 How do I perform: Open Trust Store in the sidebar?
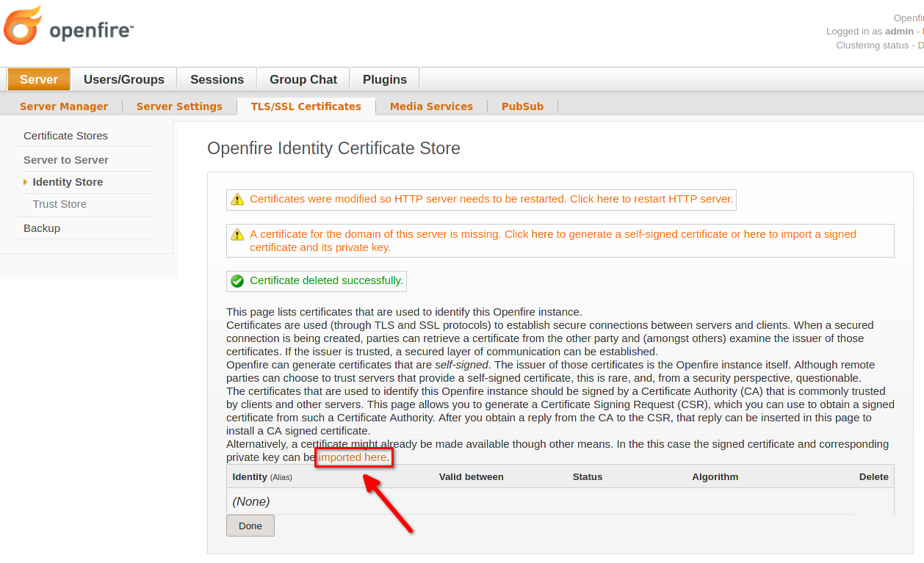click(x=59, y=204)
